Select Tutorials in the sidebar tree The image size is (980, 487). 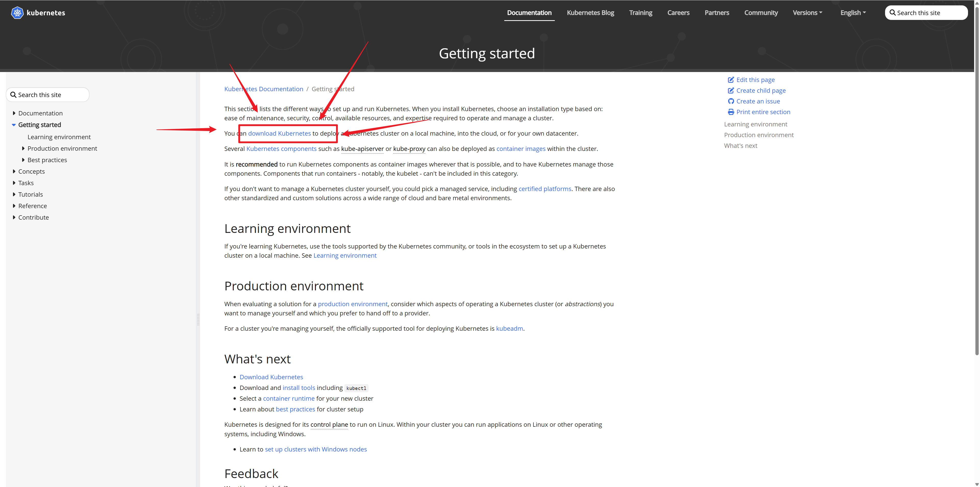(x=30, y=194)
